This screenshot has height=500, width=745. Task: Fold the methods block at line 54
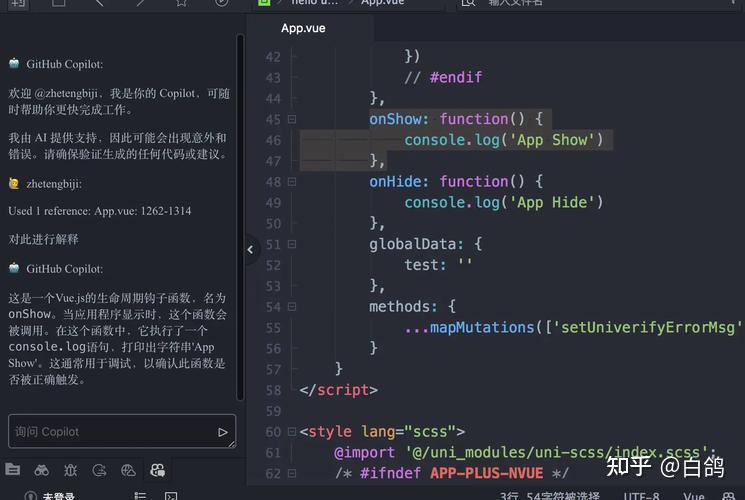(292, 307)
